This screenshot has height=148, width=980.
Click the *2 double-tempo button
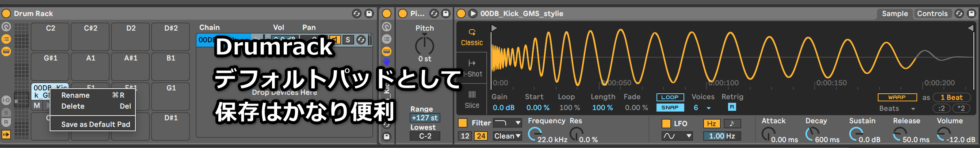coord(961,109)
